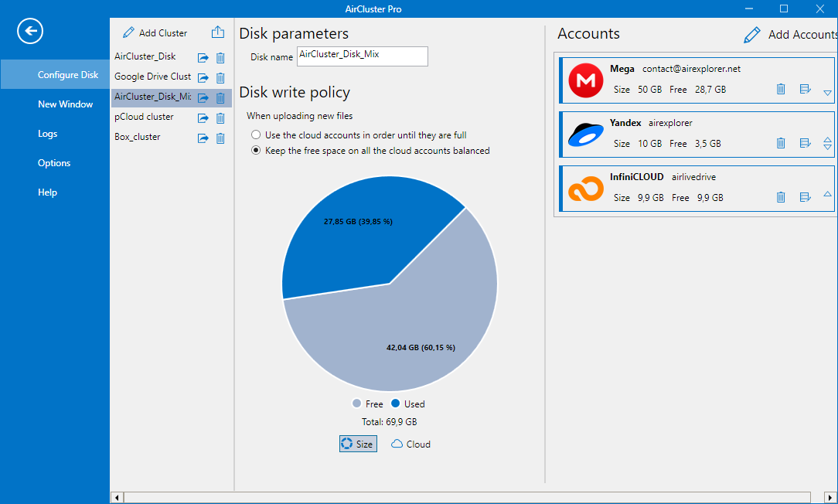Click the Yandex disk logo icon
The height and width of the screenshot is (504, 838).
(586, 135)
